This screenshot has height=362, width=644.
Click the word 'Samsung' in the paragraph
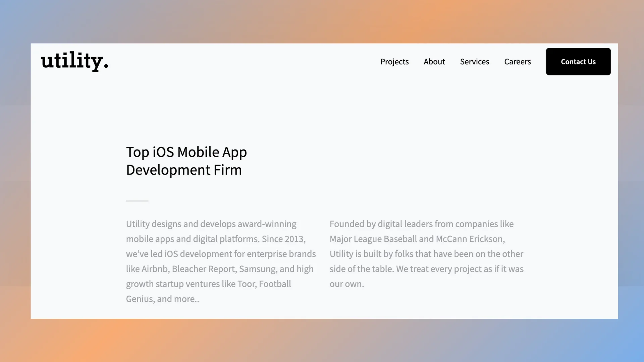point(257,269)
